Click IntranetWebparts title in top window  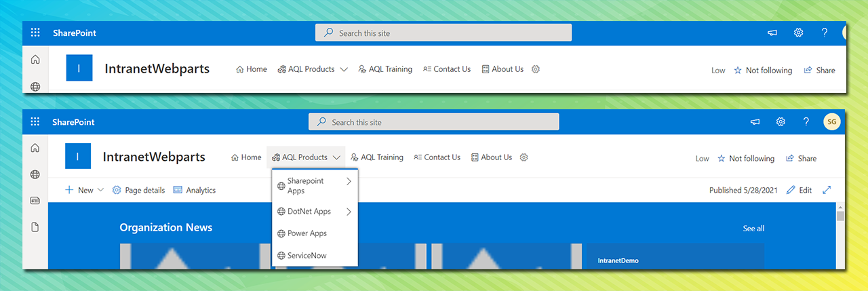pos(157,69)
